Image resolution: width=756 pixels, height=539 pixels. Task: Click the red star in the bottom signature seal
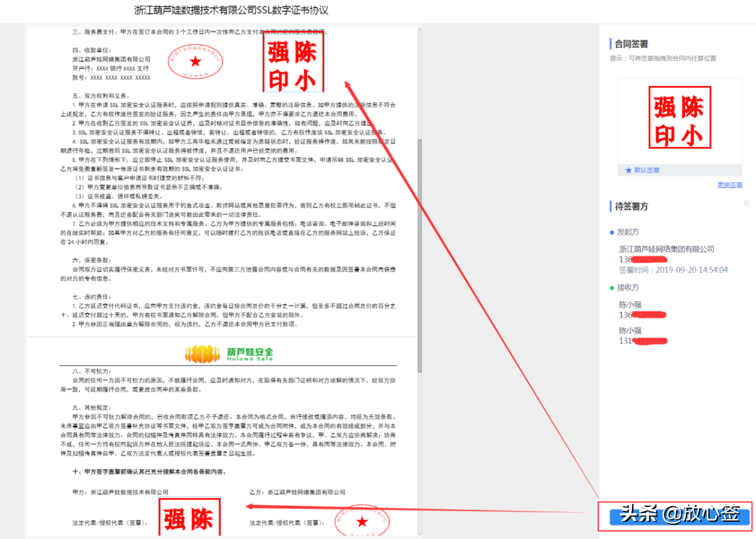pos(363,521)
